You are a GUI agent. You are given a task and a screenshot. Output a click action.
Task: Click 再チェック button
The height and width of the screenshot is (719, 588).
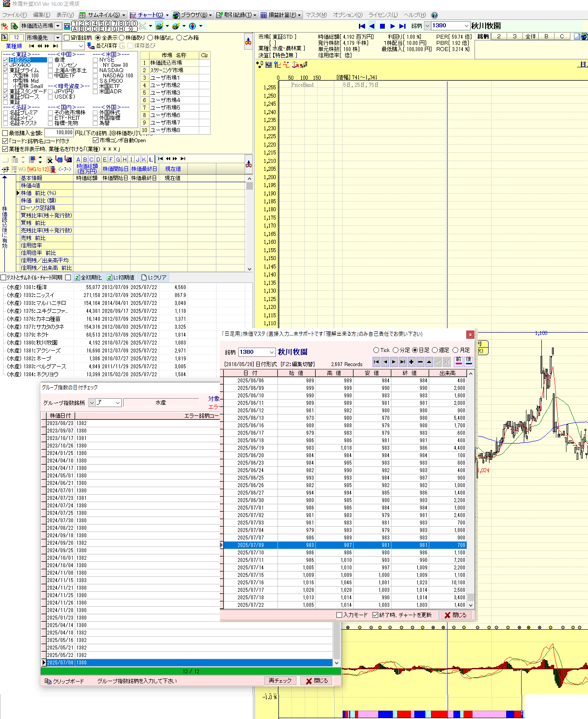coord(280,681)
